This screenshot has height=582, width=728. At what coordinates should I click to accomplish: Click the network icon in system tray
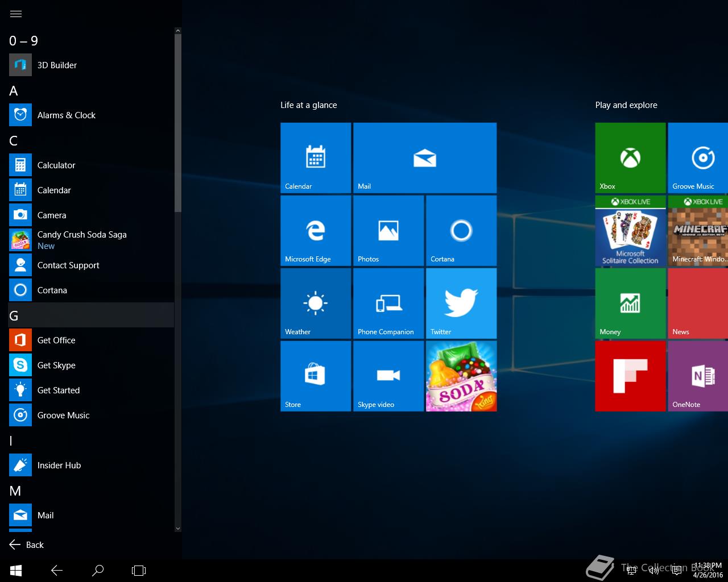(631, 571)
